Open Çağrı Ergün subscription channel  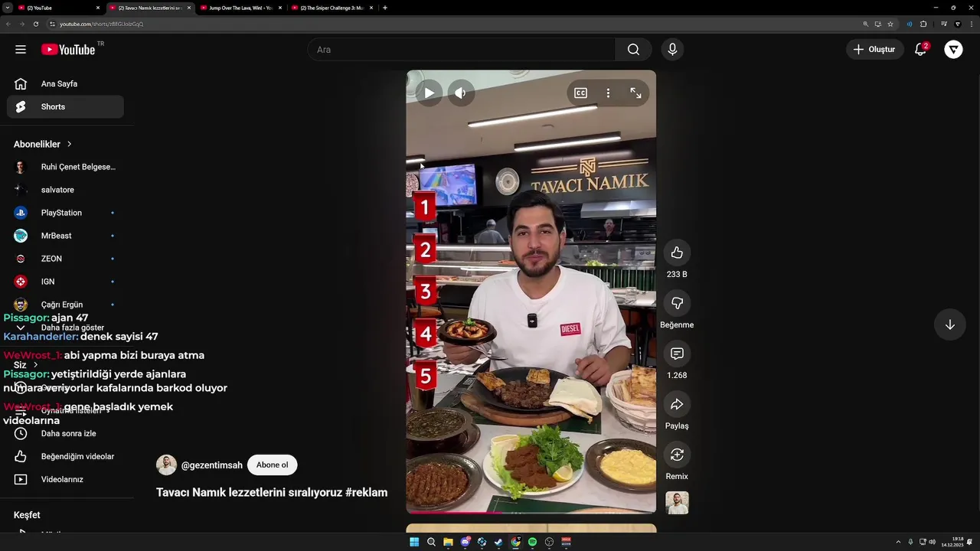coord(65,305)
